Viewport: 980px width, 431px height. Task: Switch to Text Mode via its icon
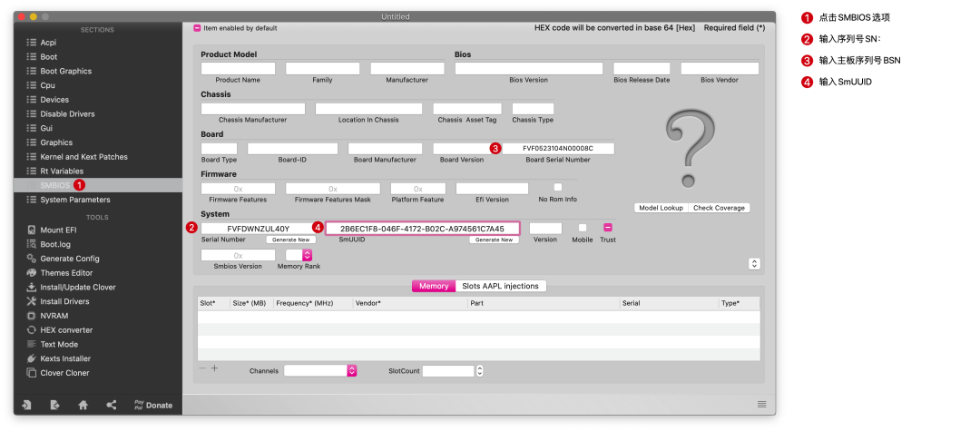[31, 344]
